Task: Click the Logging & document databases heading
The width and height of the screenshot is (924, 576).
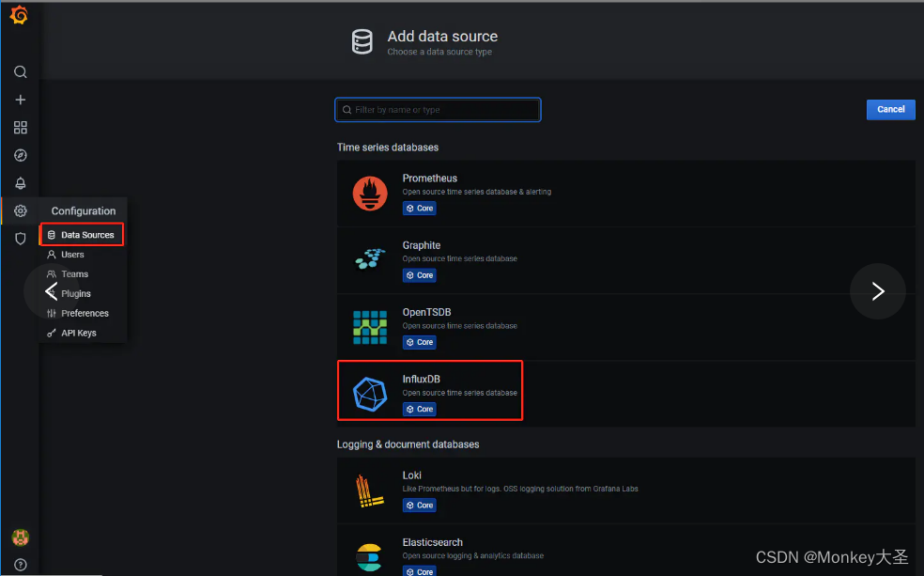Action: coord(408,444)
